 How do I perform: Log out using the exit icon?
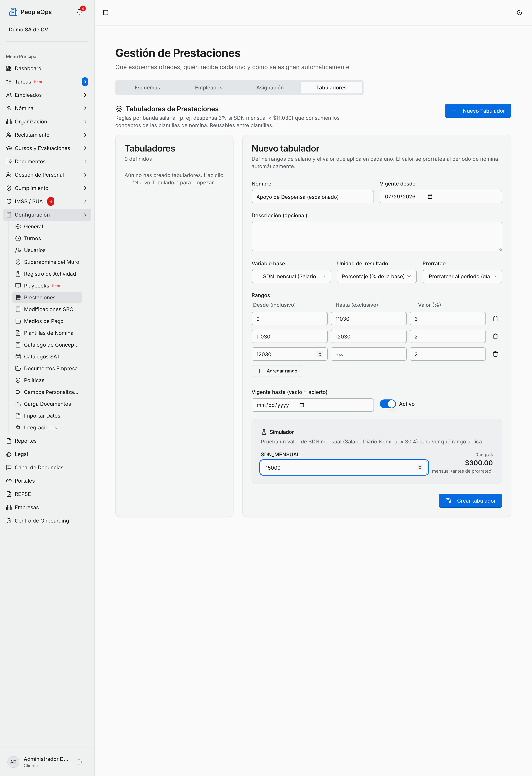pos(80,762)
